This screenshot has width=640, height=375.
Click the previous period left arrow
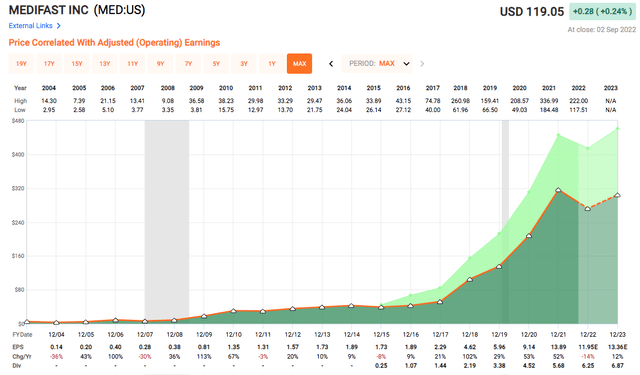331,64
